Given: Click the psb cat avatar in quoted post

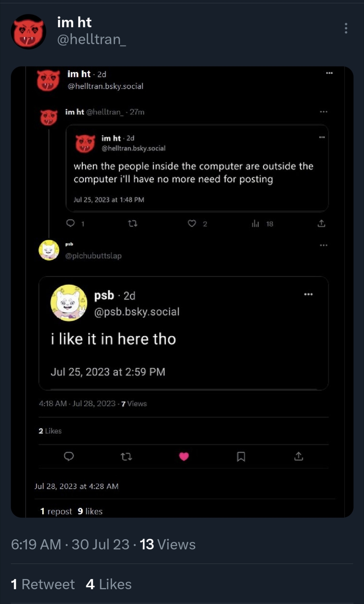Looking at the screenshot, I should point(69,303).
